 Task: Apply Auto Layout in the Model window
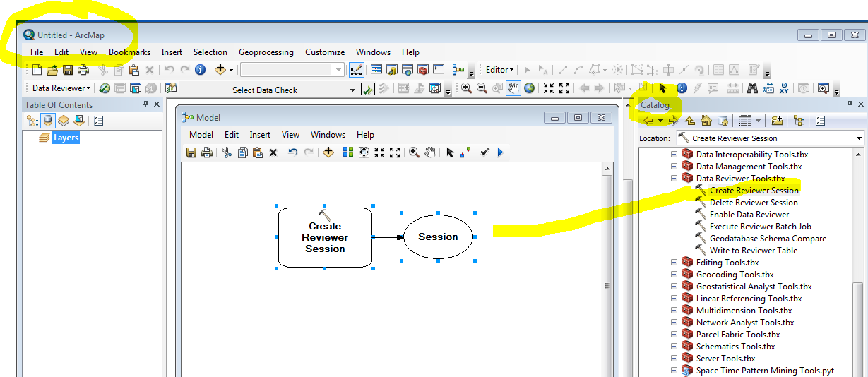pos(348,152)
